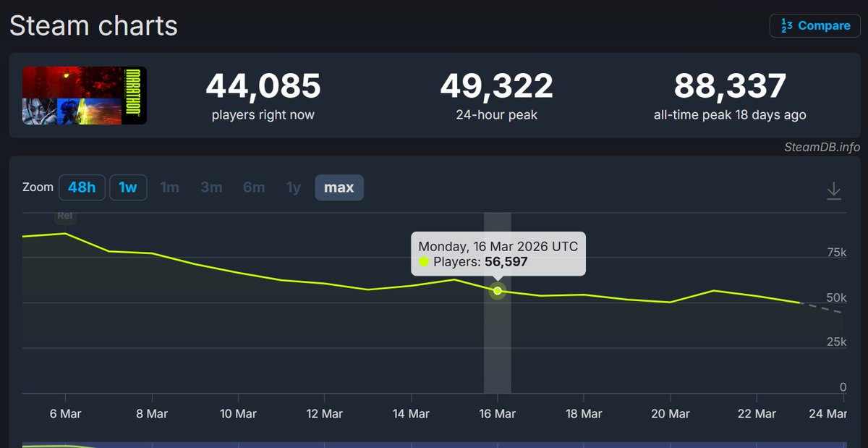Image resolution: width=868 pixels, height=448 pixels.
Task: Click the chart range navigator strip
Action: click(434, 444)
